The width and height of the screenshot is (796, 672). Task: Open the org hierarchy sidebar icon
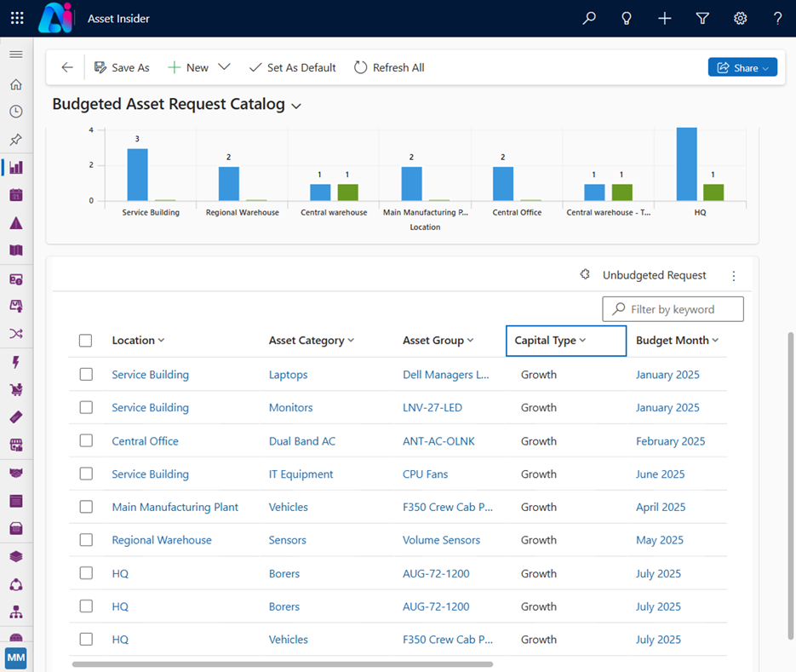click(x=16, y=612)
